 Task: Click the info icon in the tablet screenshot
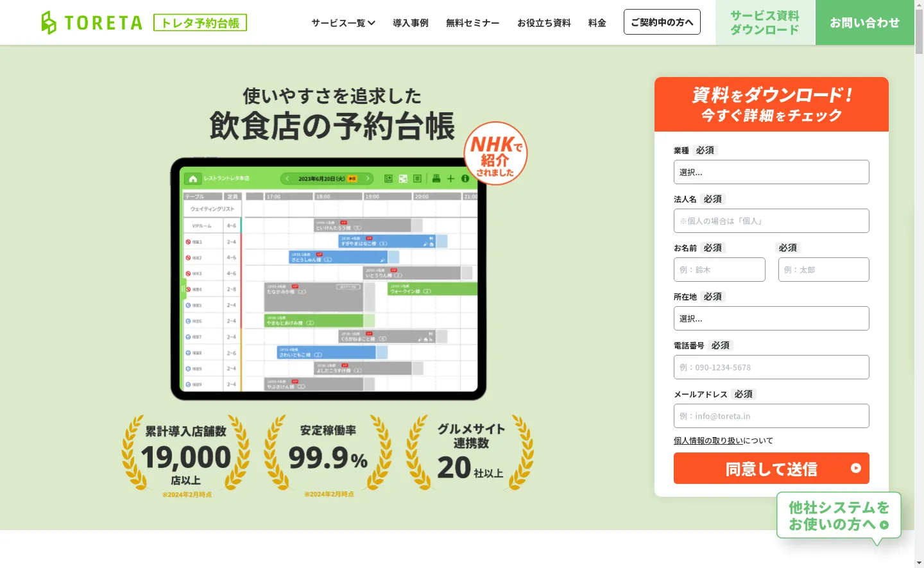click(465, 178)
